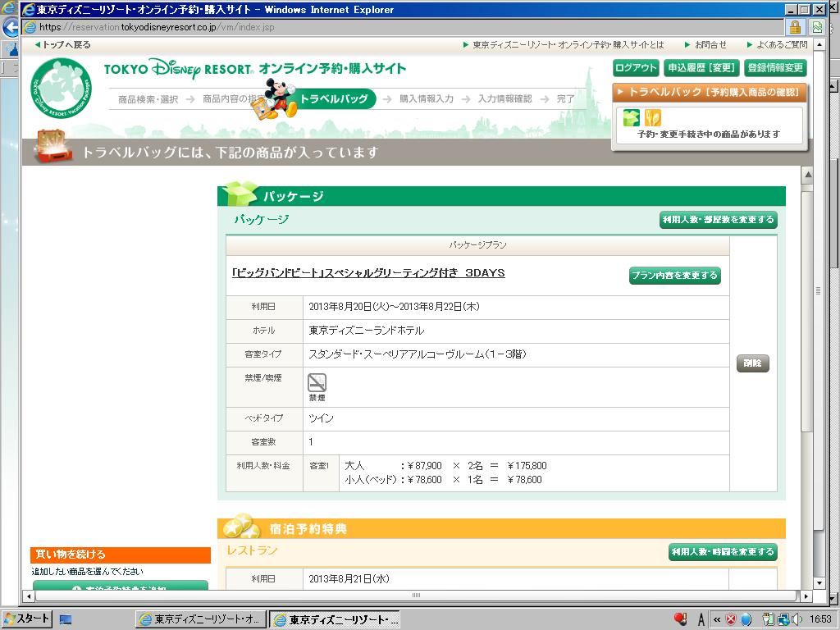
Task: Click the browser page scrollbar down arrow above horizontal scrollbar
Action: (819, 583)
